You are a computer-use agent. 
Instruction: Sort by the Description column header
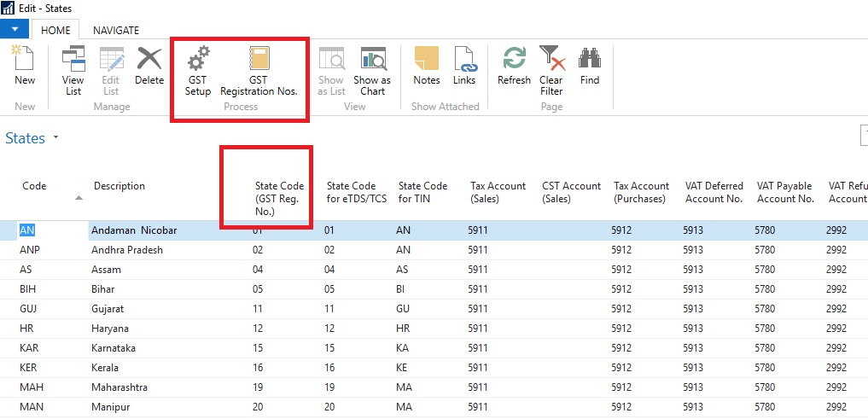tap(119, 186)
